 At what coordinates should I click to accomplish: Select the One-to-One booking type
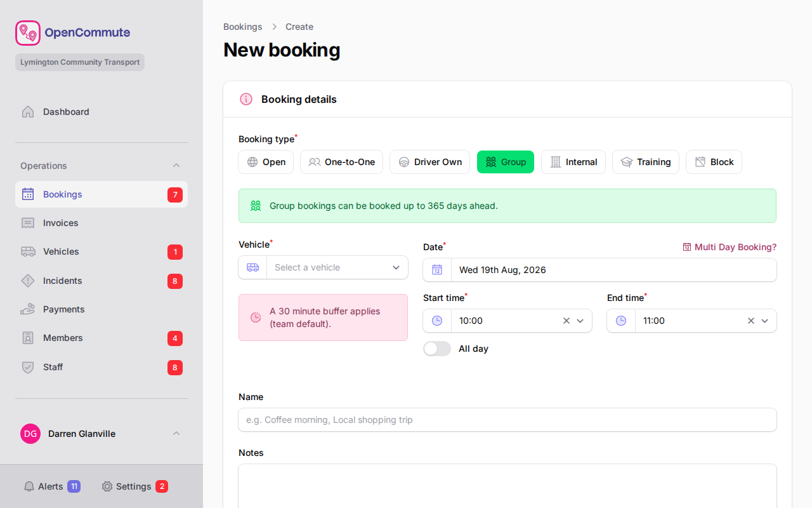341,162
